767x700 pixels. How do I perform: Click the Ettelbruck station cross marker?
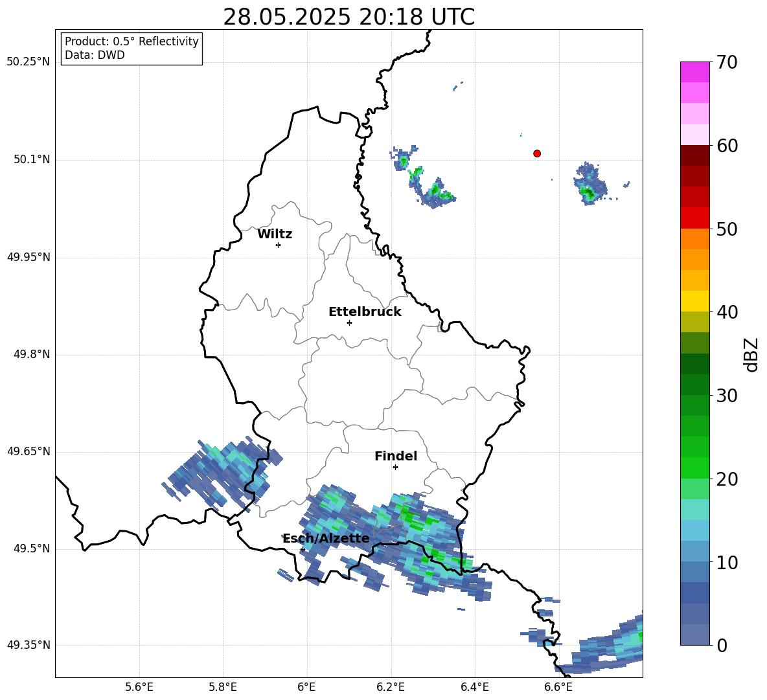[349, 322]
